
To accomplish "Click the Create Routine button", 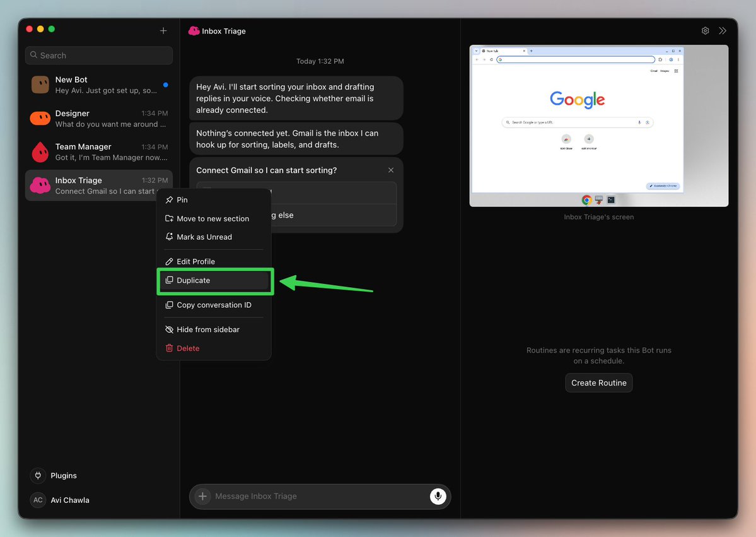I will pyautogui.click(x=598, y=382).
